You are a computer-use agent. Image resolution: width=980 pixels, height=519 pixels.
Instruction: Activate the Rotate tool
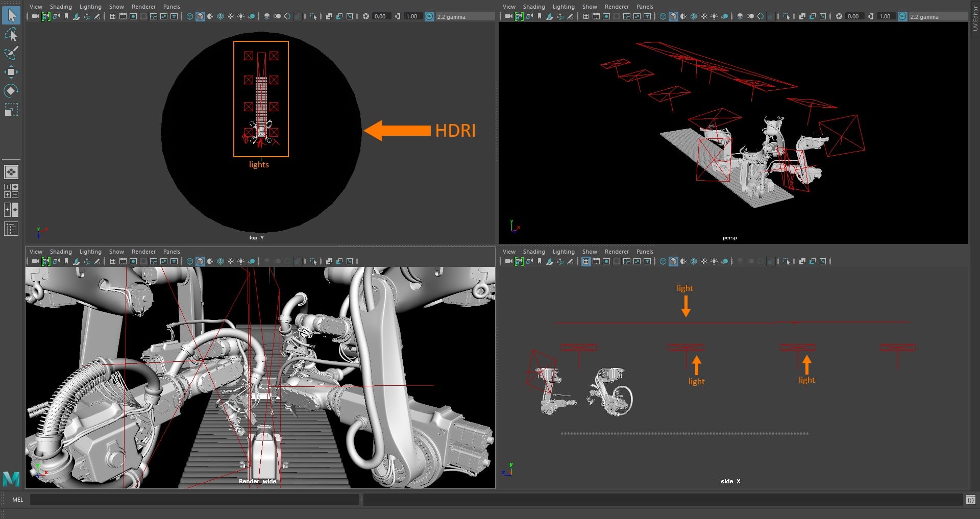coord(11,90)
